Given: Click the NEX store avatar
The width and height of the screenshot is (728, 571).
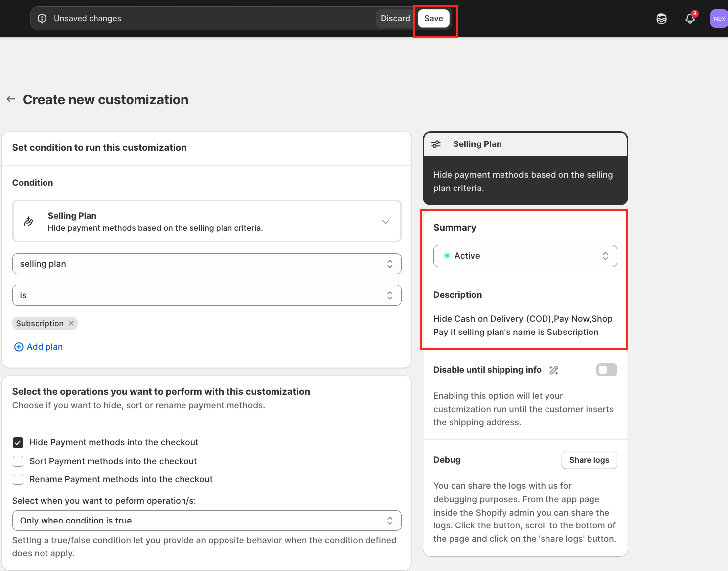Looking at the screenshot, I should point(719,19).
